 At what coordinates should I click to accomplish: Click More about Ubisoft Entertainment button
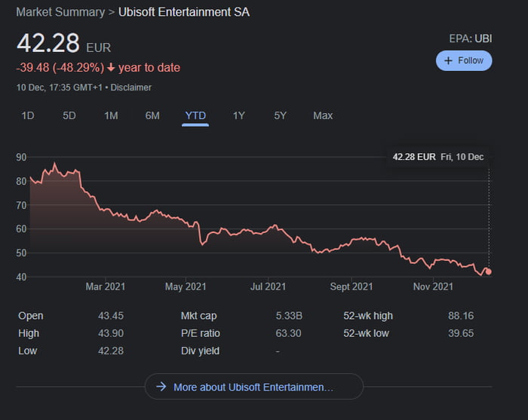pyautogui.click(x=253, y=387)
